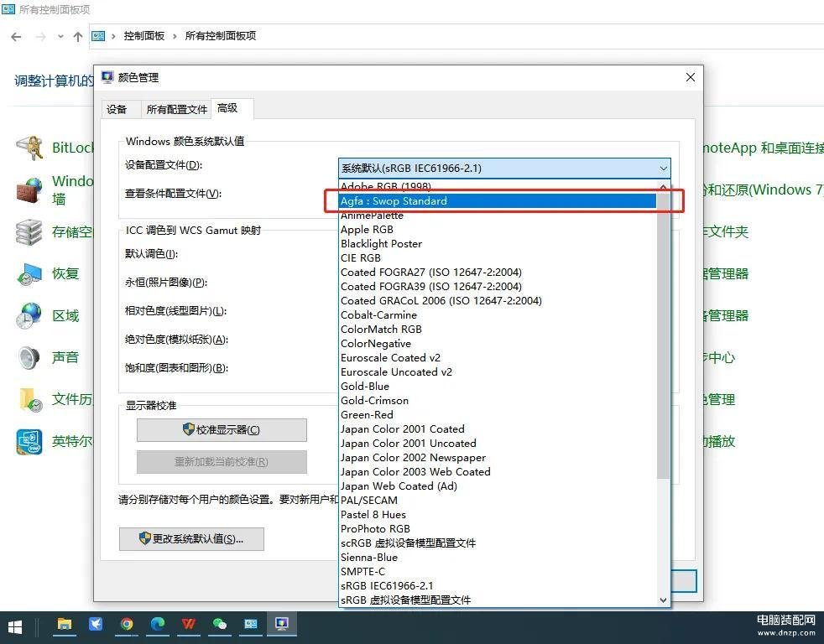Close the Color Management dialog
The height and width of the screenshot is (644, 824).
pyautogui.click(x=691, y=77)
